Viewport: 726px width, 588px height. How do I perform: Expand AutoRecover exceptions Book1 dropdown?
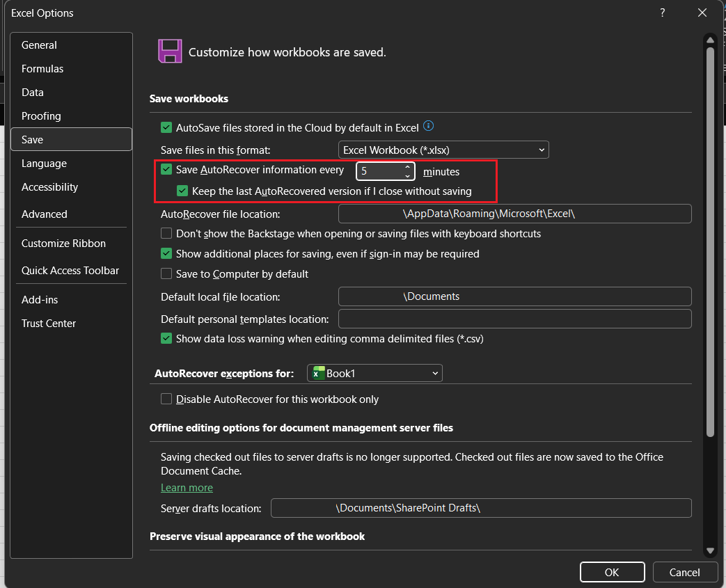(x=374, y=373)
